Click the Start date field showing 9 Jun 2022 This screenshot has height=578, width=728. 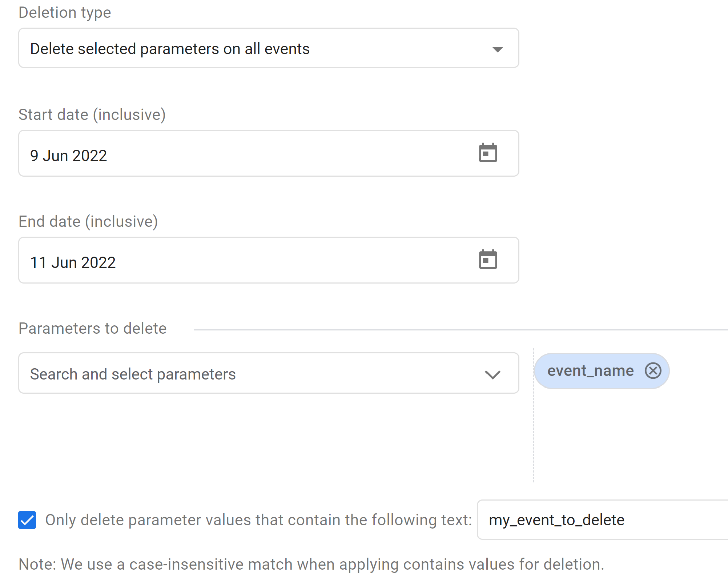pos(218,153)
